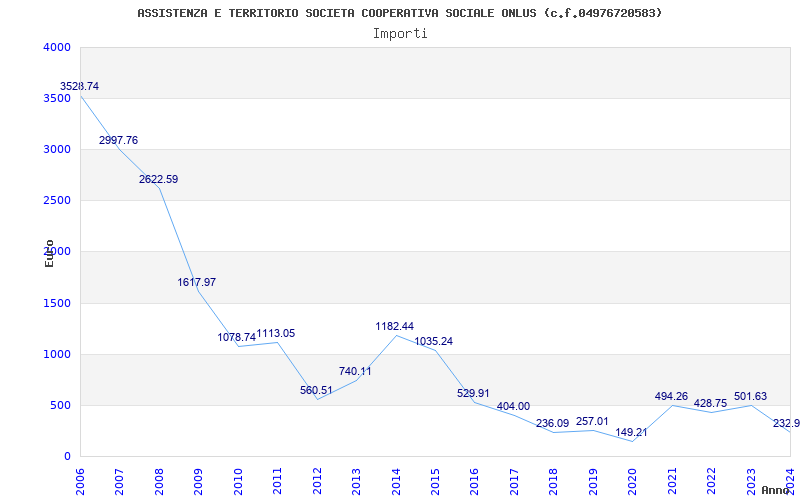The image size is (800, 500).
Task: Click y-axis tick label 1000
Action: pyautogui.click(x=57, y=355)
